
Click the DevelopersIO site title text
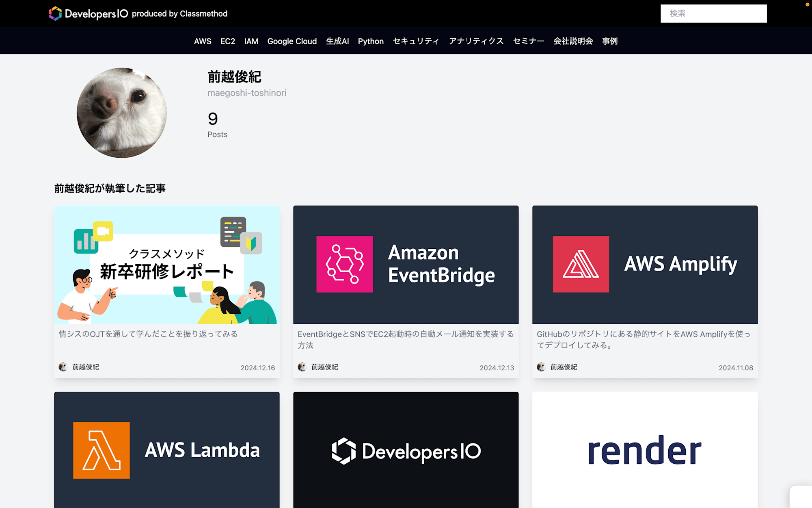pyautogui.click(x=97, y=14)
